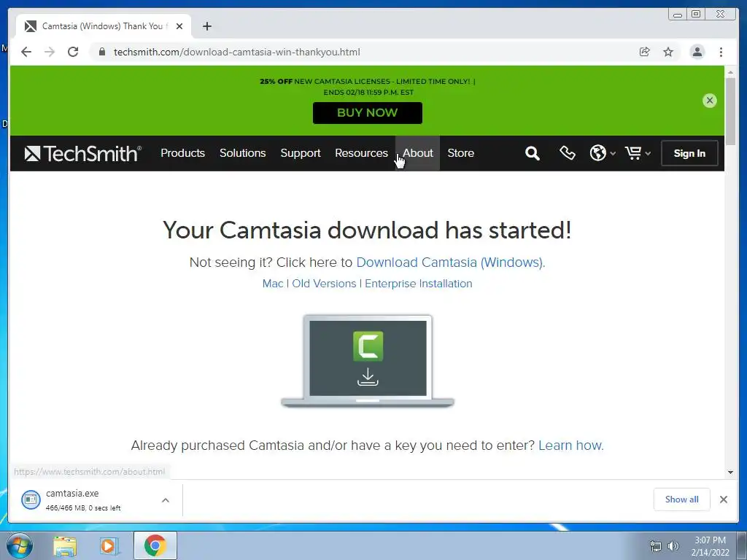The image size is (747, 560).
Task: Open the About menu item
Action: [x=418, y=153]
